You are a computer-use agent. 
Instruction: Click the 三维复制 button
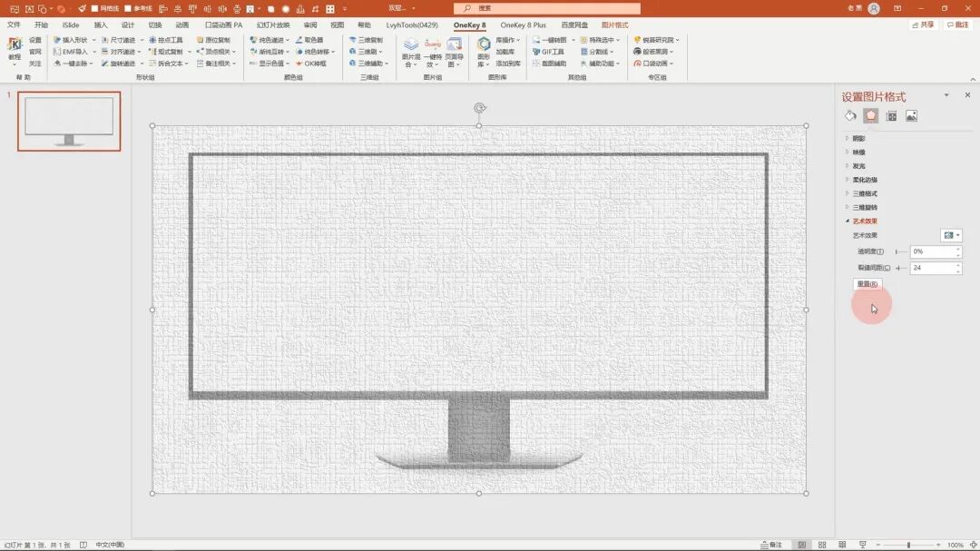coord(366,40)
